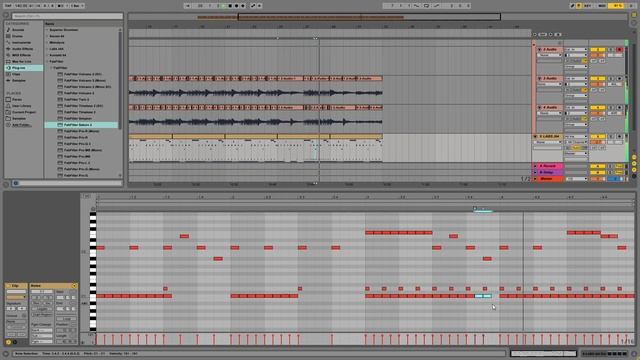Select the highlighted teal MIDI note
This screenshot has height=360, width=640.
(483, 296)
